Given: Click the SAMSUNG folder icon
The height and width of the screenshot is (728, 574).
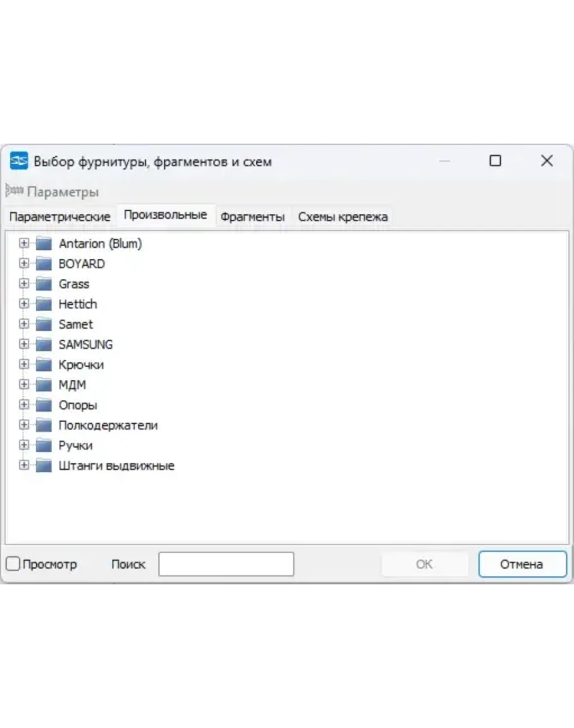Looking at the screenshot, I should (44, 344).
